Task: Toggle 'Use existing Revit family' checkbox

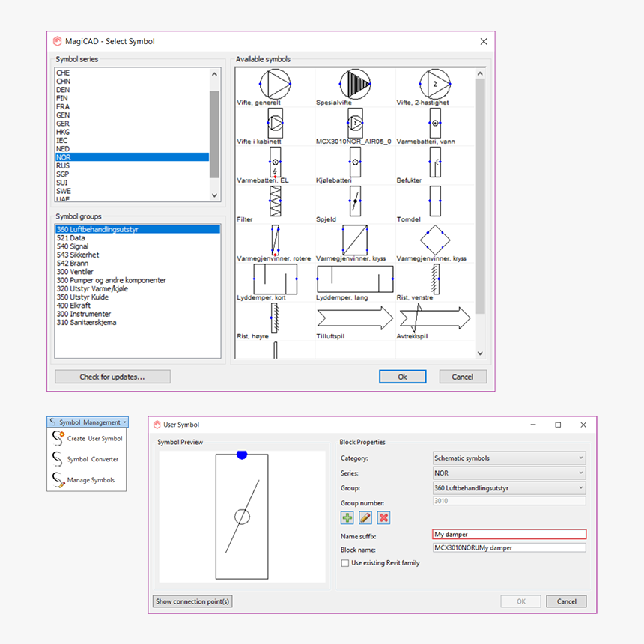Action: [x=345, y=563]
